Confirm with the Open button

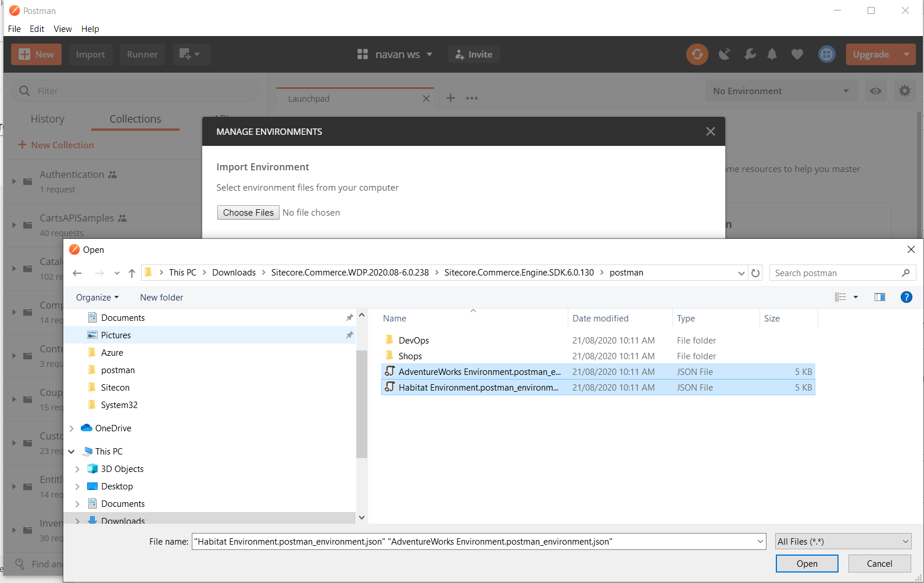(807, 563)
